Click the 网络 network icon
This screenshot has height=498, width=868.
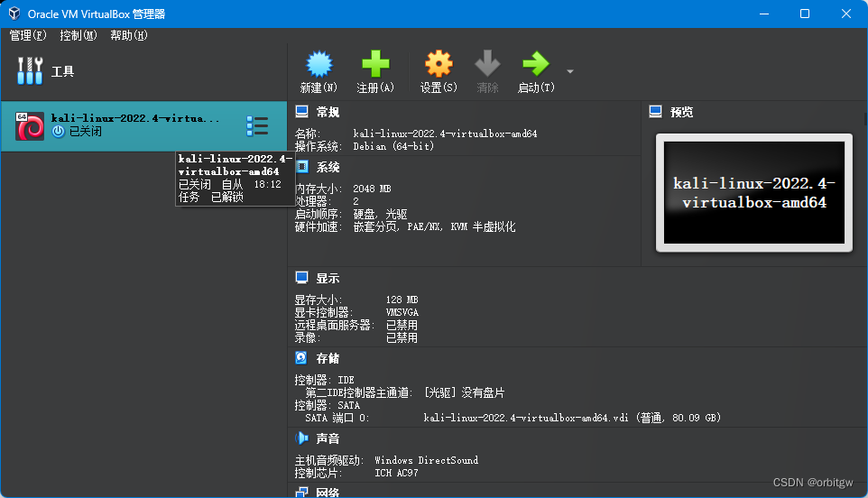coord(301,492)
